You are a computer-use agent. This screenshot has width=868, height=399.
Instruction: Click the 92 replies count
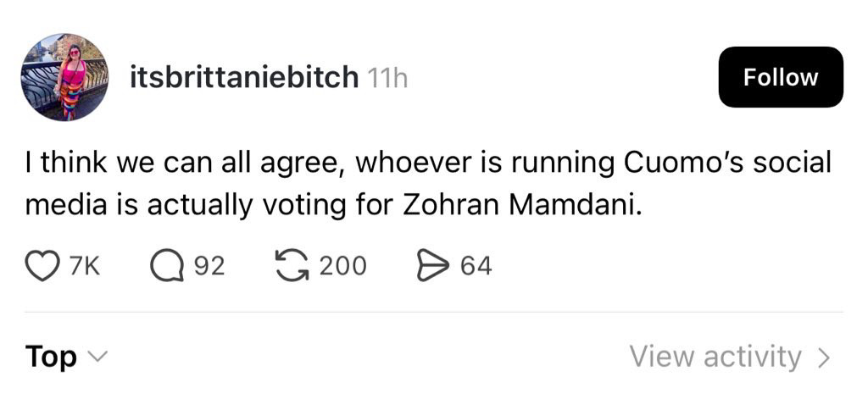[209, 266]
